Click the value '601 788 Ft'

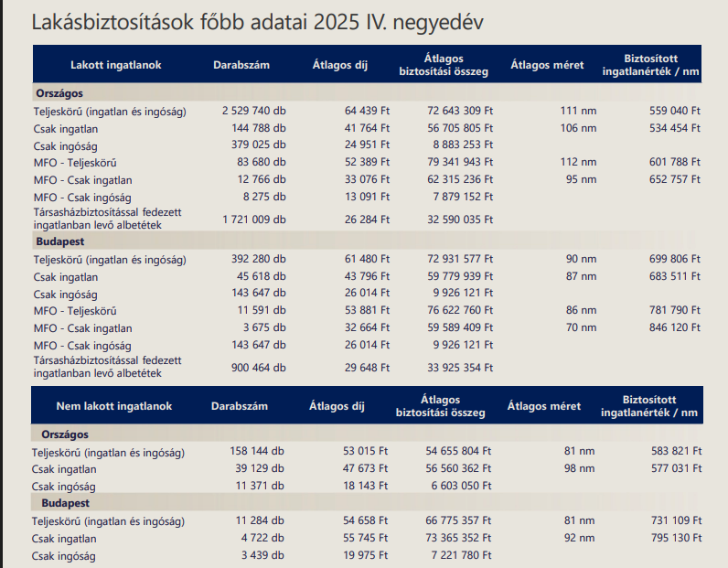tap(675, 162)
